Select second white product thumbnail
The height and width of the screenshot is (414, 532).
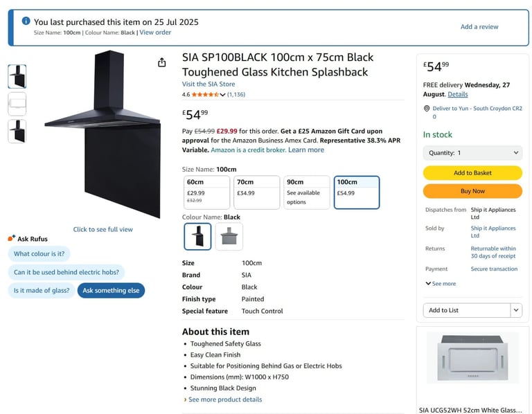tap(17, 104)
